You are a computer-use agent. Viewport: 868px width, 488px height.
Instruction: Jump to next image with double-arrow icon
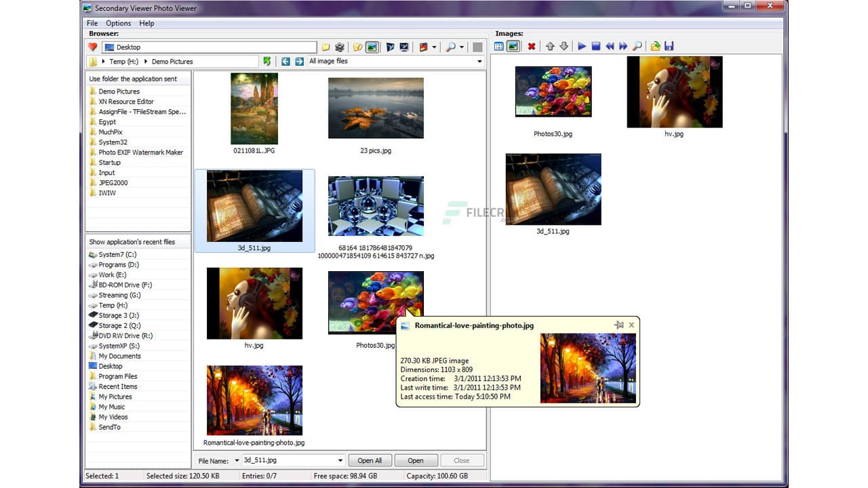[x=623, y=46]
